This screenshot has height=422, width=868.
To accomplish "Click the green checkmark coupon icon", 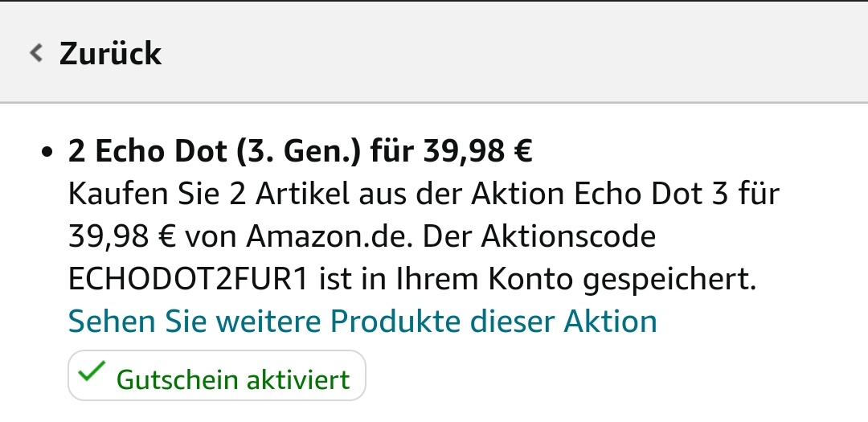I will pyautogui.click(x=95, y=371).
